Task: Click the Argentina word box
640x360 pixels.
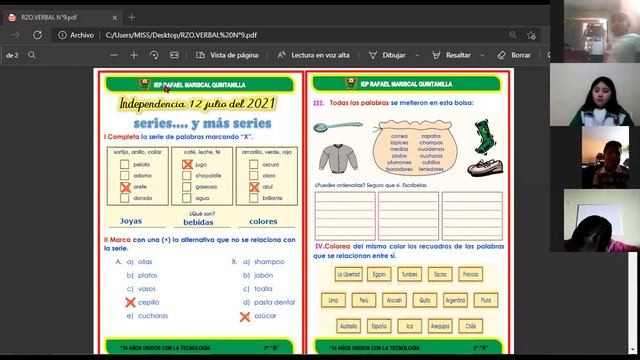Action: point(456,300)
